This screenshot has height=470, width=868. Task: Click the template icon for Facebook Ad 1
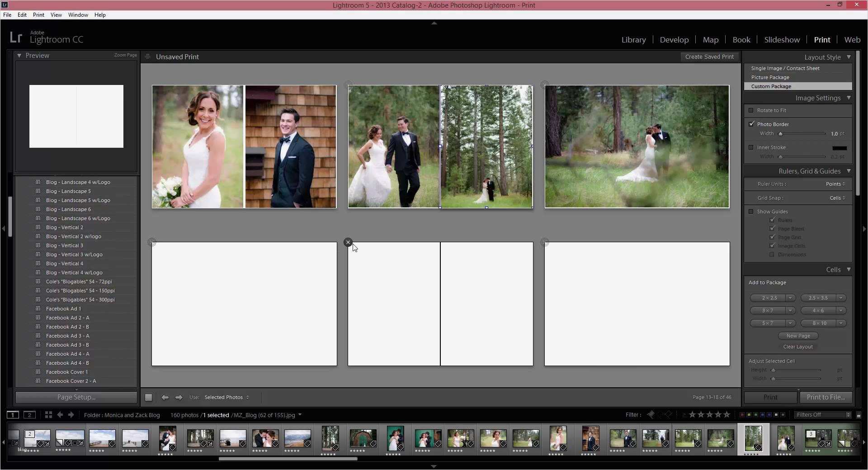[38, 309]
